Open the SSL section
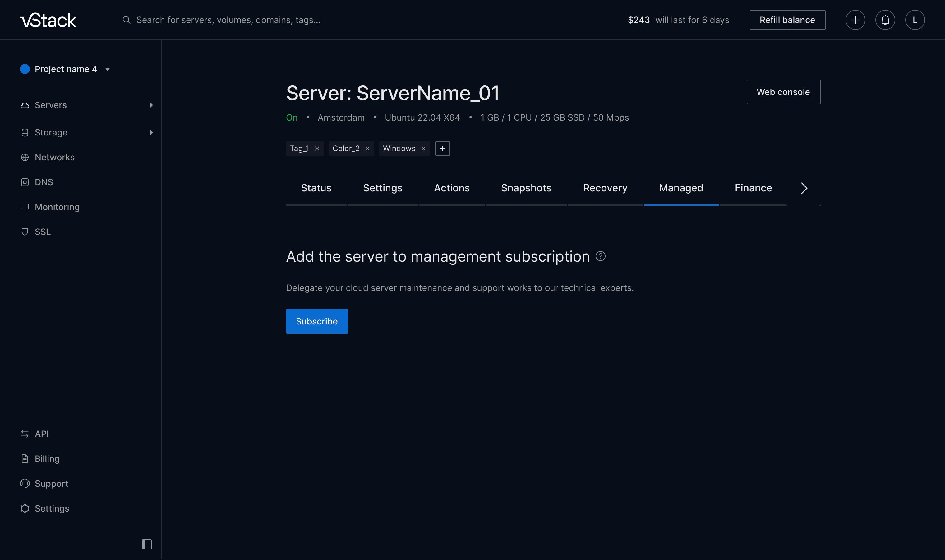This screenshot has width=945, height=560. click(x=43, y=232)
